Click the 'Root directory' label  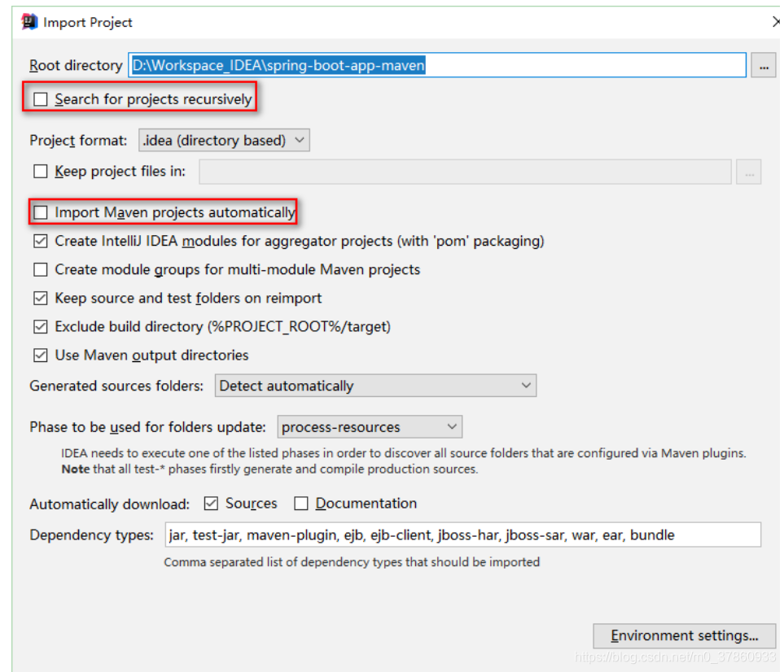76,65
